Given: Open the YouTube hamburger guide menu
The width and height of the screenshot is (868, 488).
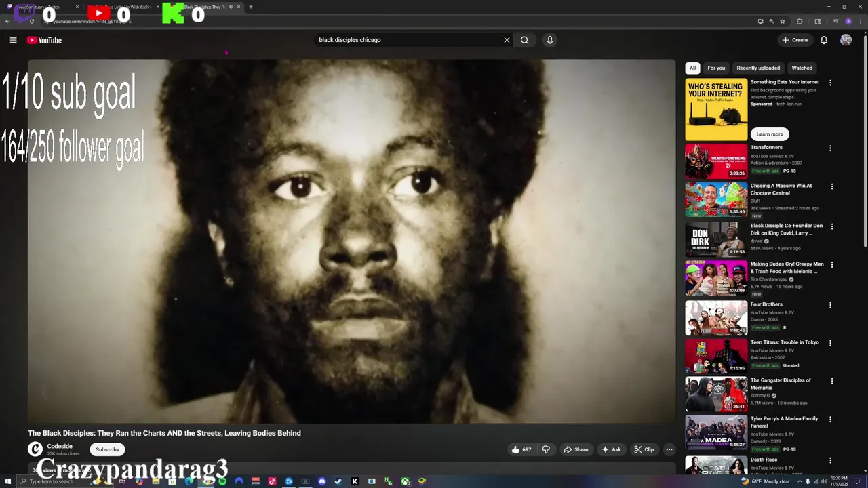Looking at the screenshot, I should click(13, 40).
